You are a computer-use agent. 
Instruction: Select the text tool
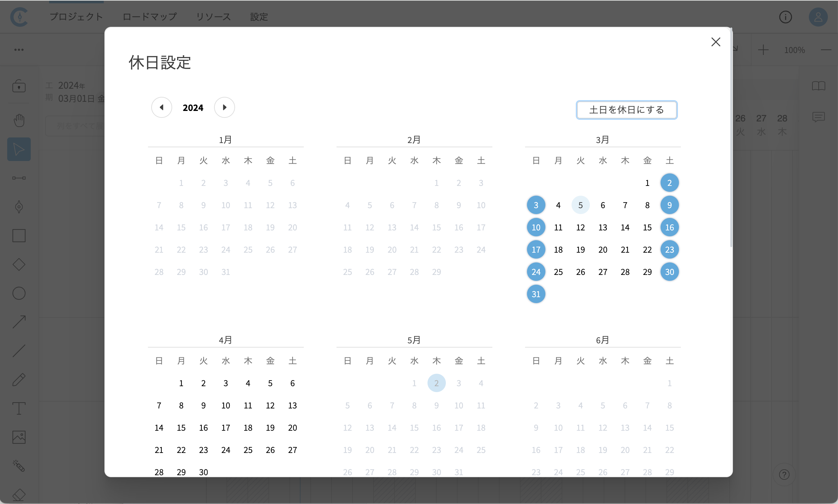[x=19, y=408]
